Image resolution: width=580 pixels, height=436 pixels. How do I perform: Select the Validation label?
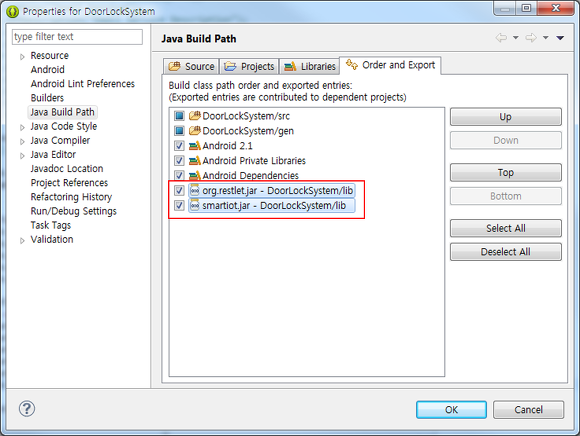coord(52,240)
